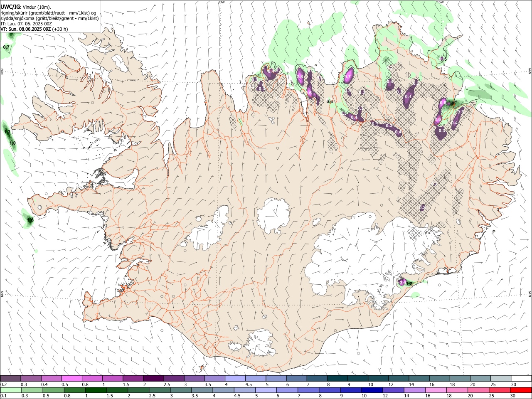Click the 'IT: Lau. 07. 06. 2025 00Z' line
532x399 pixels.
coord(26,24)
